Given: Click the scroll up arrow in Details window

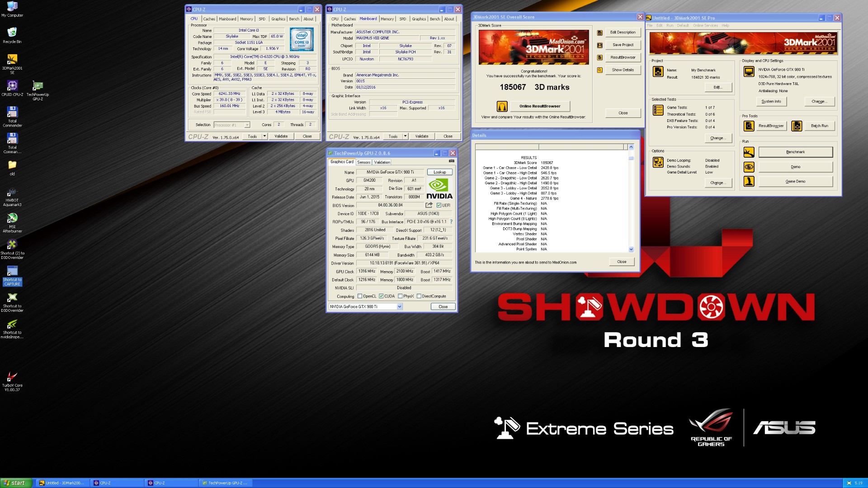Looking at the screenshot, I should 631,147.
